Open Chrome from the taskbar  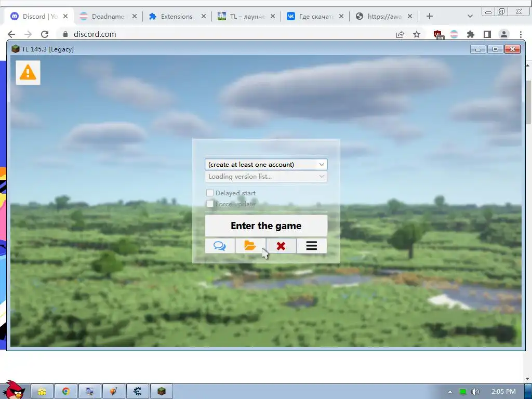(66, 392)
